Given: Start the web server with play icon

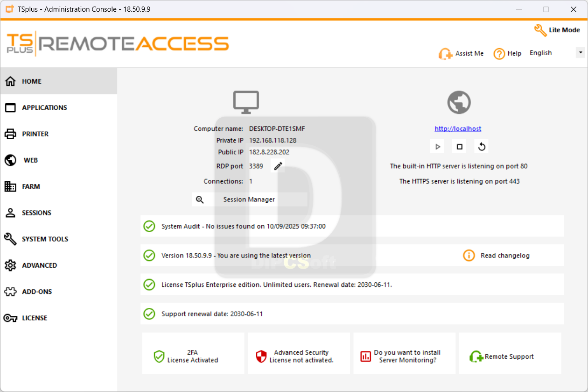Looking at the screenshot, I should click(x=437, y=147).
